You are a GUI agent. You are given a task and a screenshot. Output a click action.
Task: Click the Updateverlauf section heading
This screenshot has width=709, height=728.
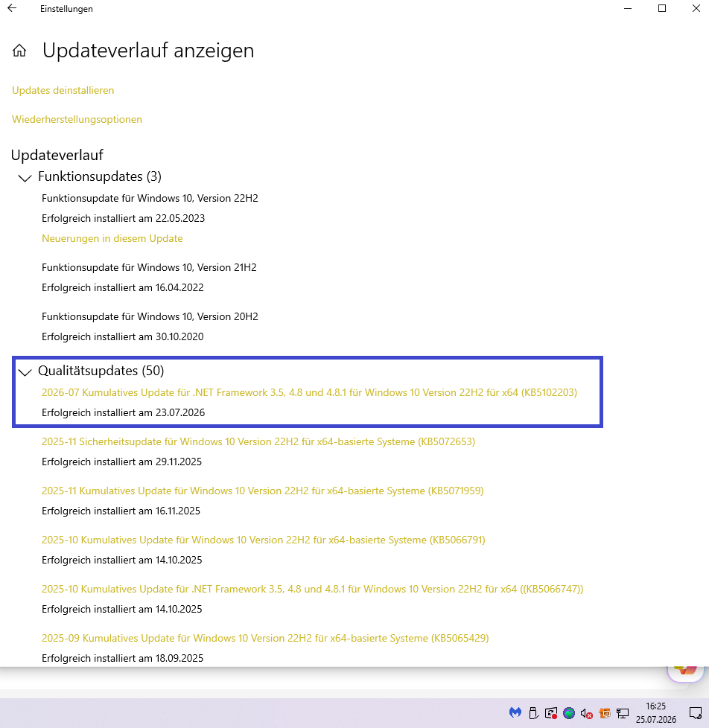pos(57,155)
